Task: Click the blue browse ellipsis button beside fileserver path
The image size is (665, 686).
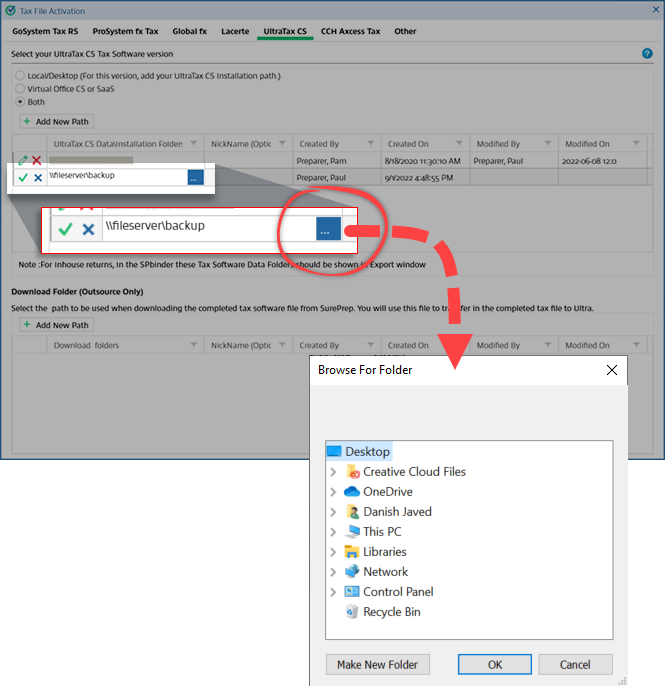Action: click(x=196, y=177)
